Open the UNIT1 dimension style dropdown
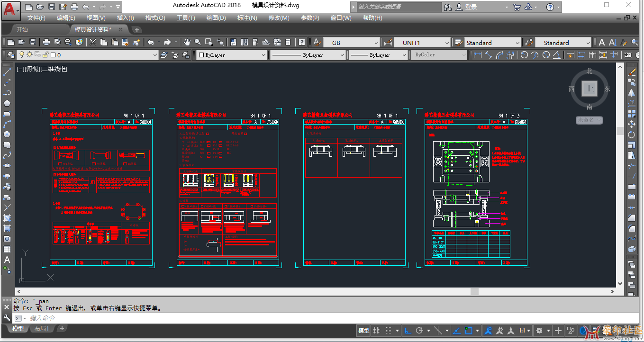Screen dimensions: 644x342 click(x=446, y=43)
